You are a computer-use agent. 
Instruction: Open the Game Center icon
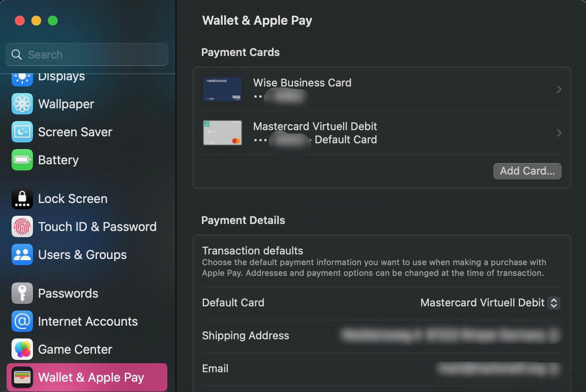[22, 349]
